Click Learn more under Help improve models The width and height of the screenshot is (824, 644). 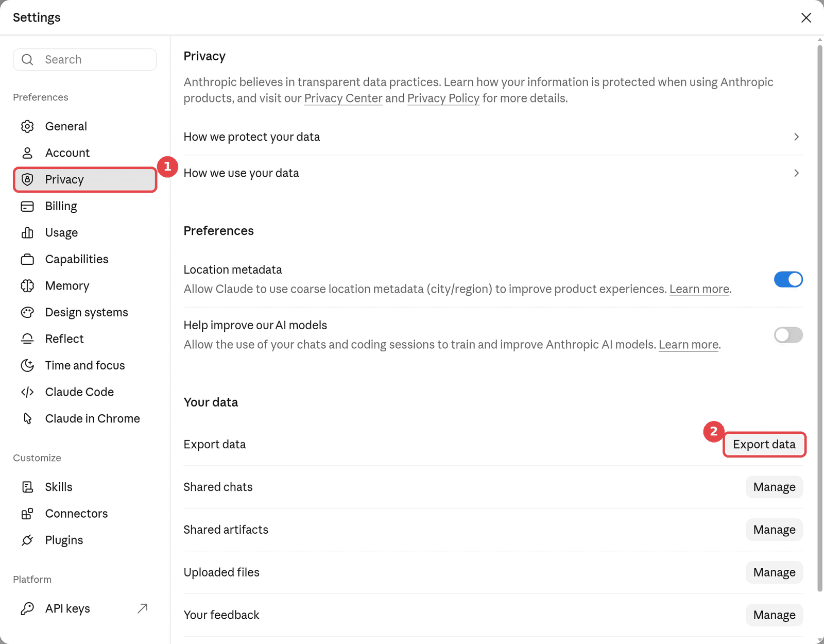[689, 345]
